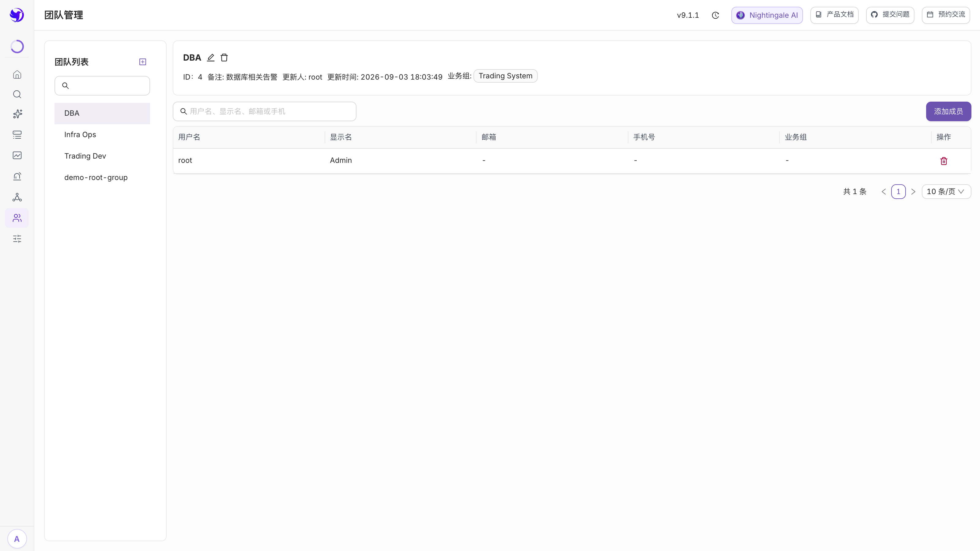980x551 pixels.
Task: Open the topology nodes sidebar icon
Action: pyautogui.click(x=17, y=197)
